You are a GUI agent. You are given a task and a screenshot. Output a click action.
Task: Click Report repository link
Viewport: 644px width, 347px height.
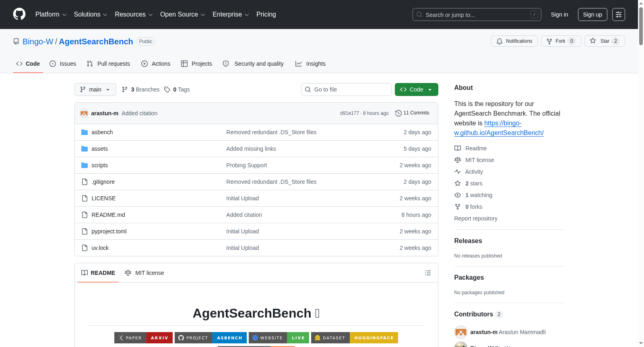tap(476, 218)
